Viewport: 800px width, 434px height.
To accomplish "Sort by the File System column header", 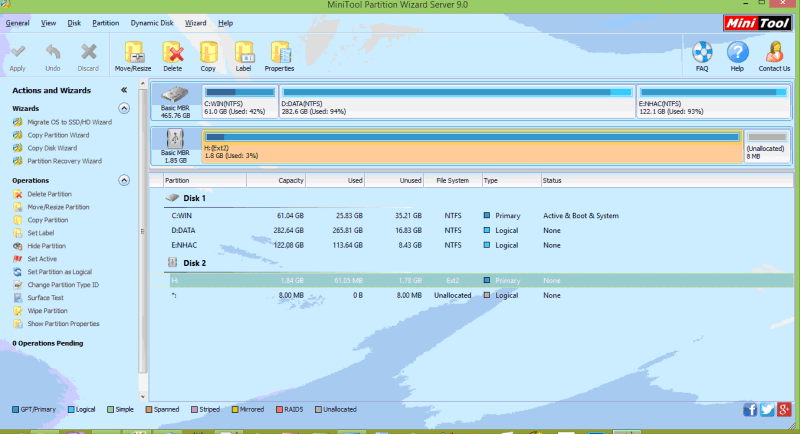I will [453, 181].
